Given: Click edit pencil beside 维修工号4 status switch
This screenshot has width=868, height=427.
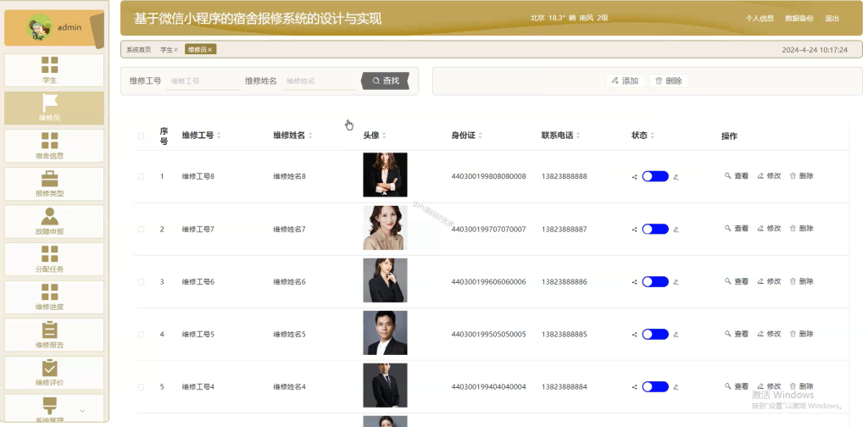Looking at the screenshot, I should click(676, 387).
